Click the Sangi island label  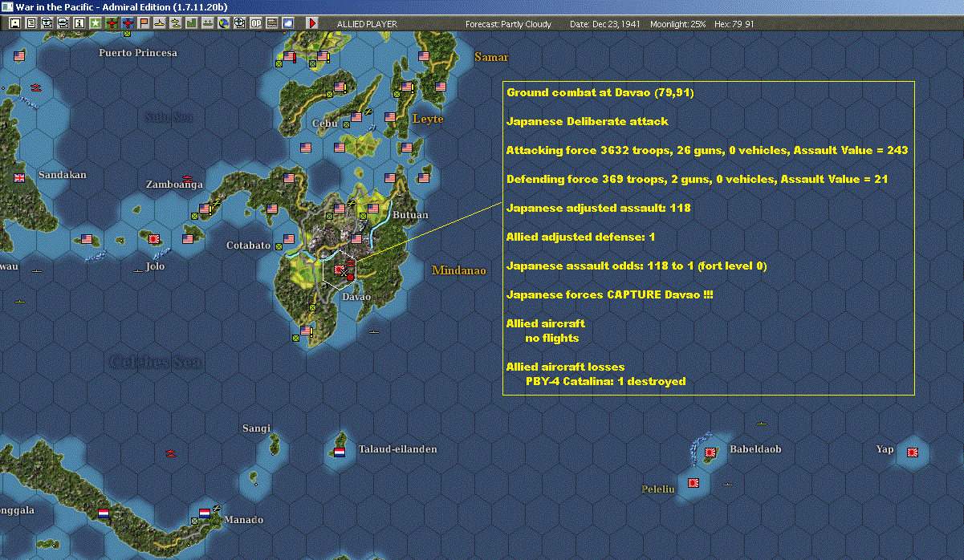pyautogui.click(x=257, y=428)
